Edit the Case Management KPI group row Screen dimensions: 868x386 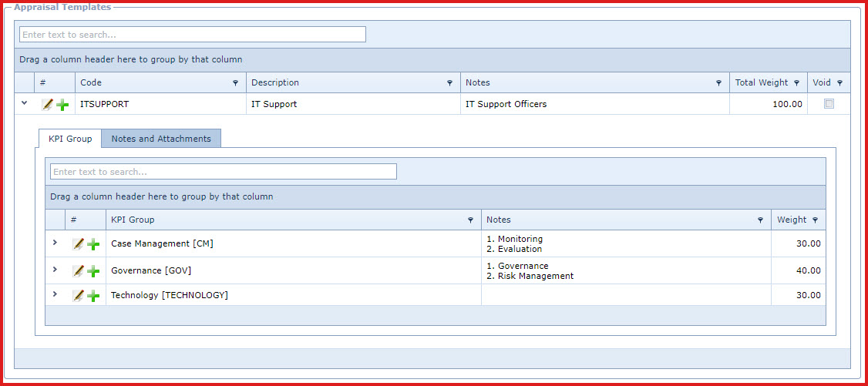(x=78, y=244)
